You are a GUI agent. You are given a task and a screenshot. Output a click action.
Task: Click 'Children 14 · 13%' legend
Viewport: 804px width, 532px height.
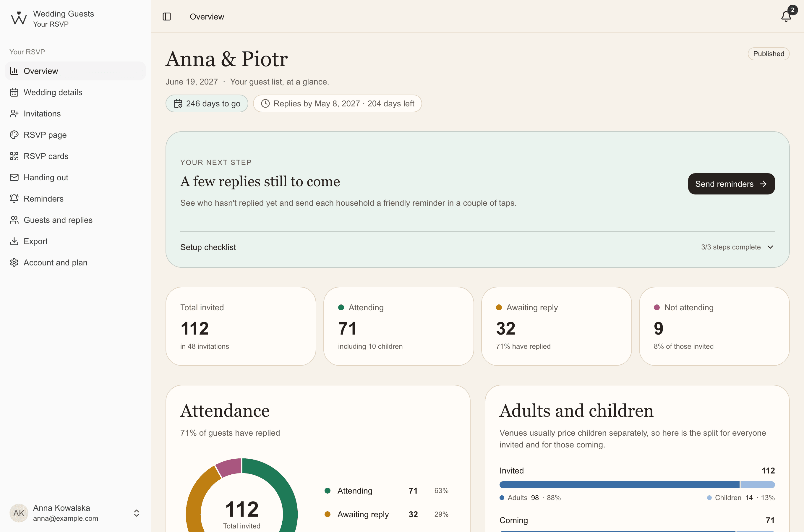(x=740, y=498)
